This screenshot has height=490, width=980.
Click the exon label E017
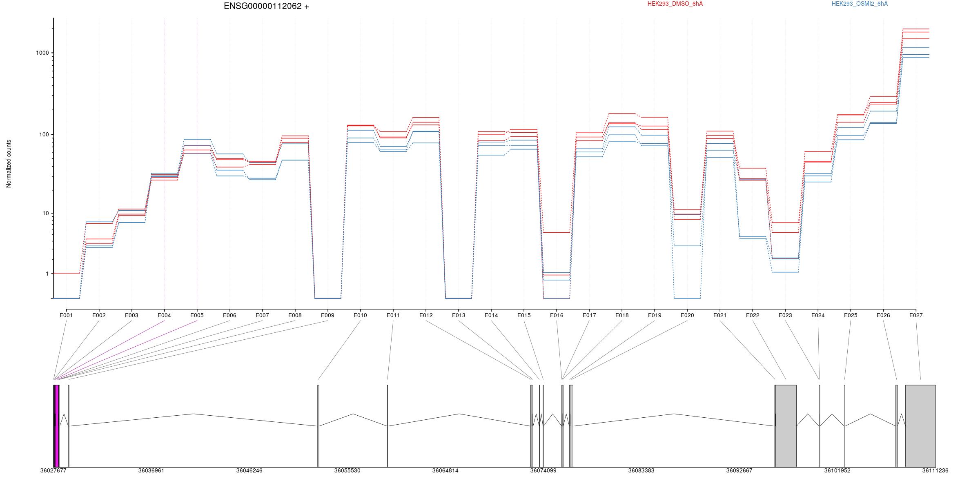tap(589, 315)
